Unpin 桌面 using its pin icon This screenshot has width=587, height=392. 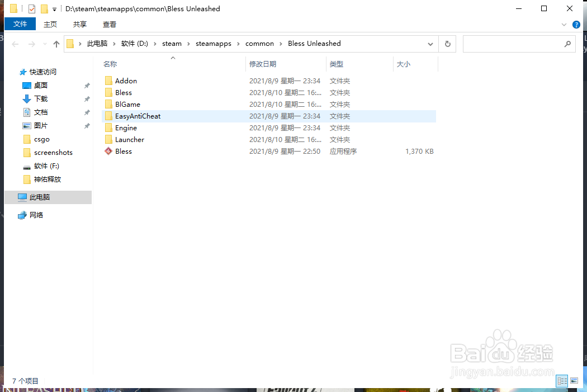[87, 86]
